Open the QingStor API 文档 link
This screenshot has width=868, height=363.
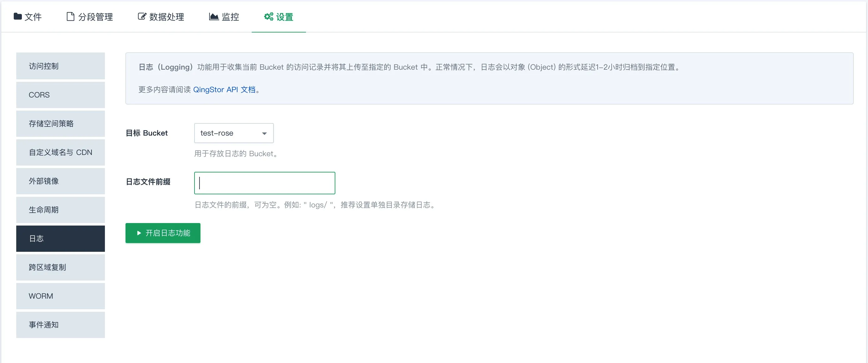pos(224,90)
